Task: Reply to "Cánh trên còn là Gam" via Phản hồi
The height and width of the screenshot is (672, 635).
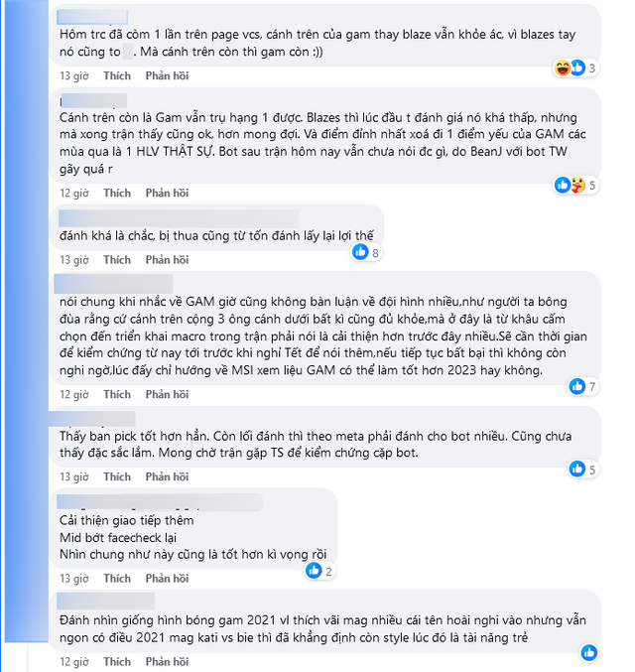Action: [167, 194]
